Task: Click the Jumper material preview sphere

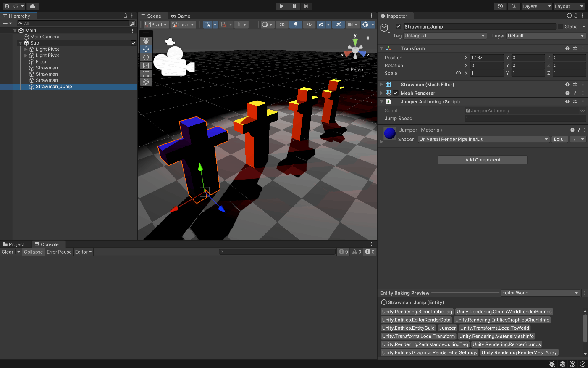Action: [390, 133]
